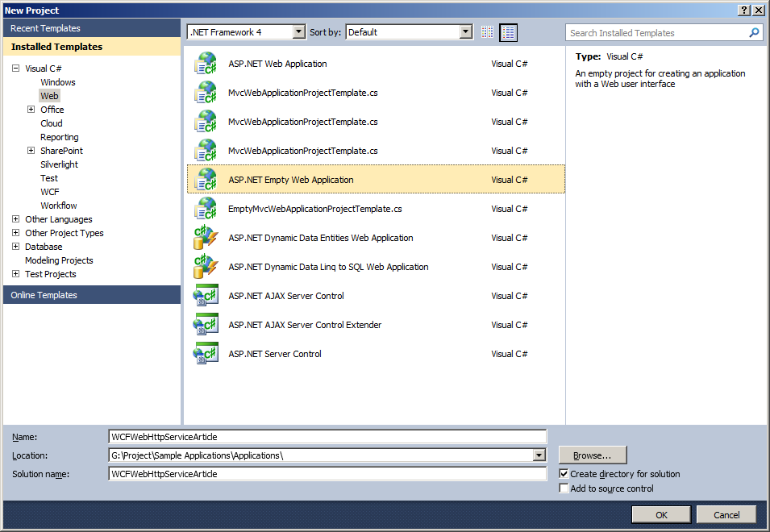Click the ASP.NET Server Control icon
770x532 pixels.
tap(206, 353)
